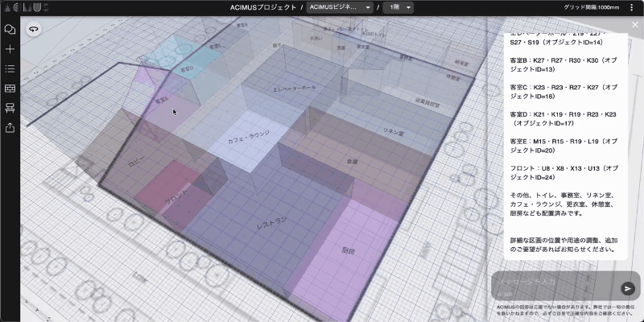Image resolution: width=644 pixels, height=322 pixels.
Task: Send the chat message with arrow button
Action: tap(628, 288)
